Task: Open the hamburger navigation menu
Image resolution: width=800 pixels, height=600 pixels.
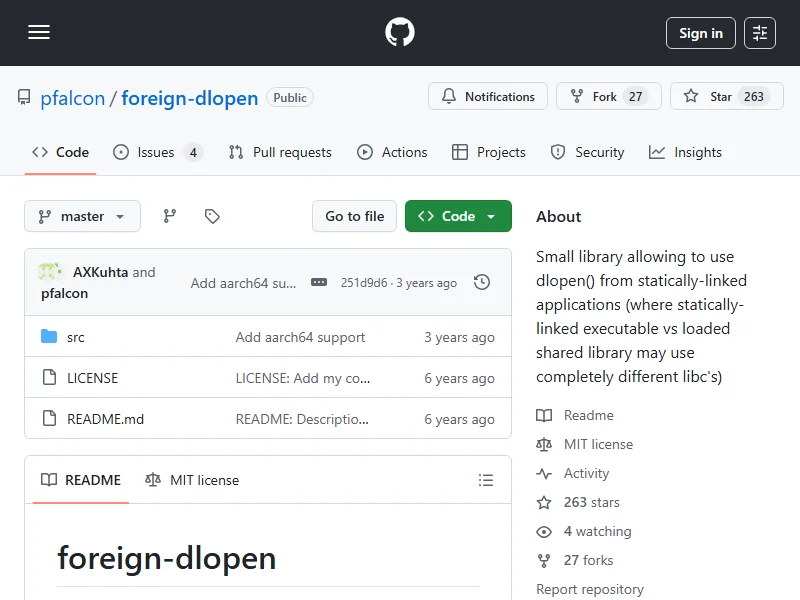Action: coord(39,33)
